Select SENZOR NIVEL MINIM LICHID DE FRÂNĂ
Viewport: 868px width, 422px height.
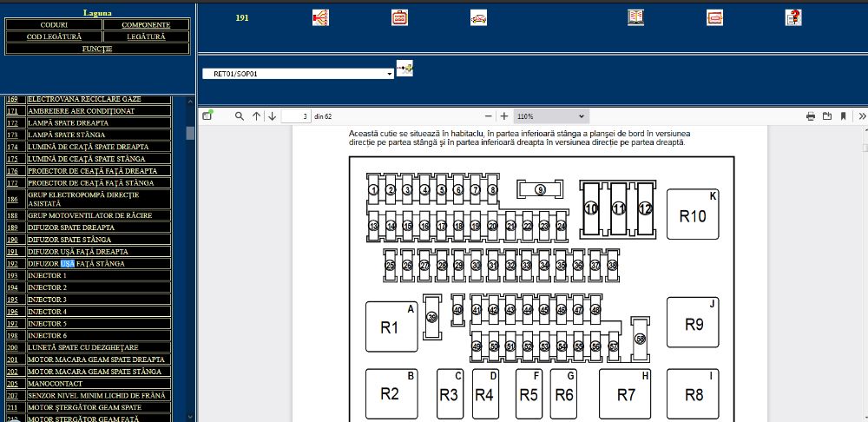coord(99,395)
